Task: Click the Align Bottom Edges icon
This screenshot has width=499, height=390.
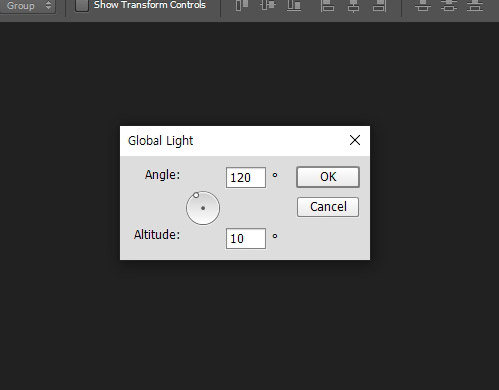Action: pyautogui.click(x=294, y=5)
